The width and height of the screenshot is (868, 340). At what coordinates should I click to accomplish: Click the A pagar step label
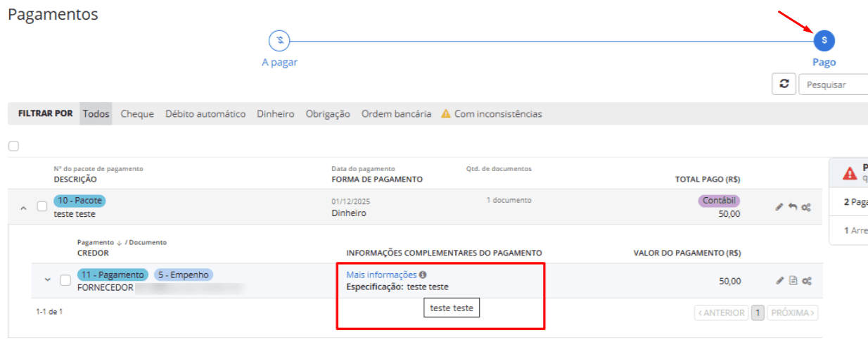coord(279,62)
